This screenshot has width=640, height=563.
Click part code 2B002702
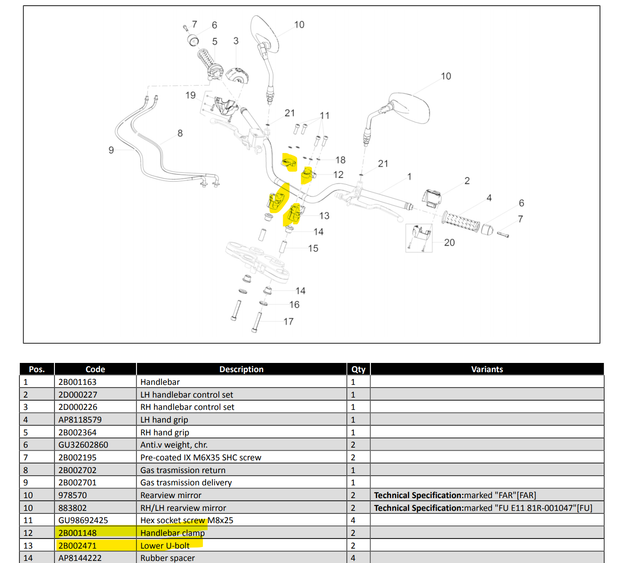(77, 470)
